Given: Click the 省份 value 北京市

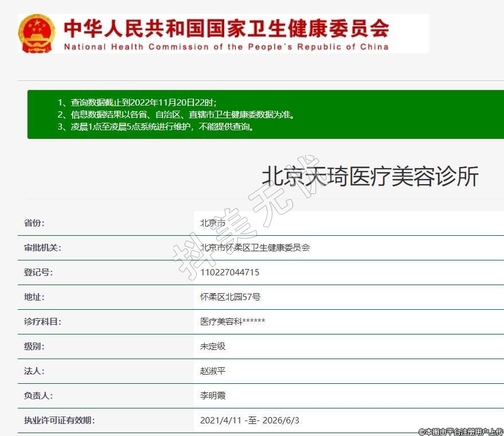Looking at the screenshot, I should [213, 223].
